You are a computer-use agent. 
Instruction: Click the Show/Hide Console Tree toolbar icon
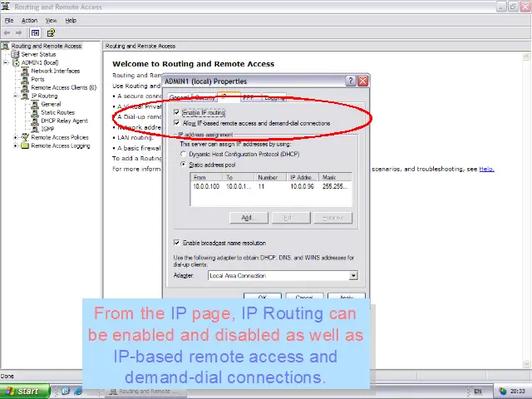pos(35,33)
